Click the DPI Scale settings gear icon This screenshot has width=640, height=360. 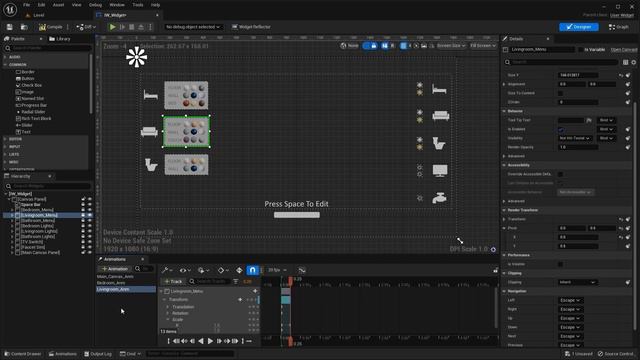(493, 249)
